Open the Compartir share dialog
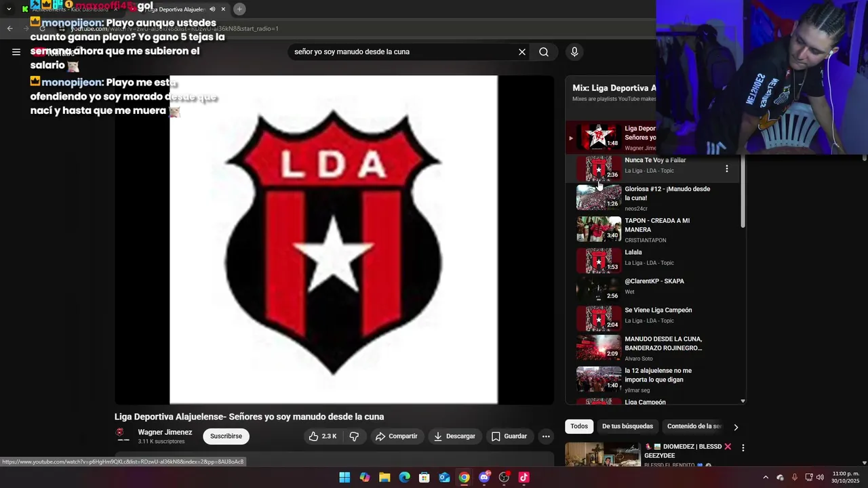The width and height of the screenshot is (868, 488). (397, 436)
